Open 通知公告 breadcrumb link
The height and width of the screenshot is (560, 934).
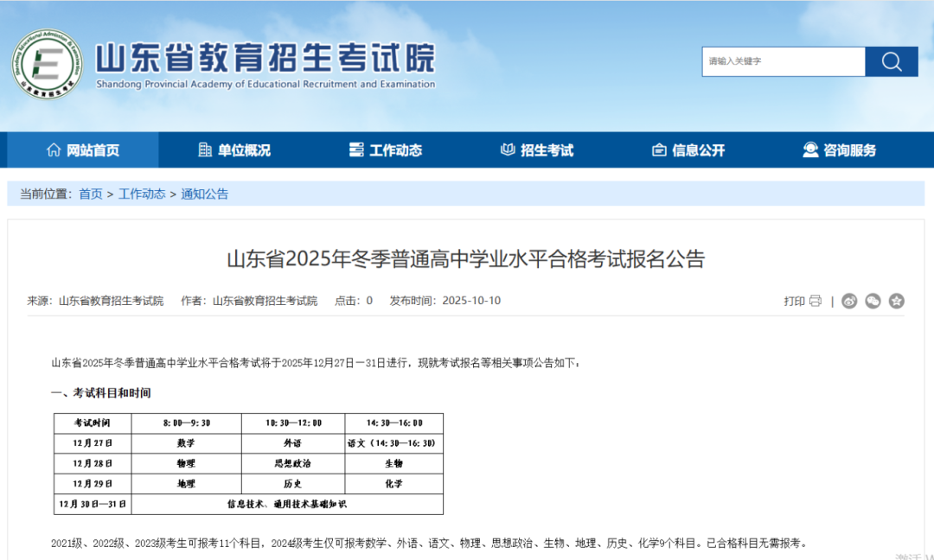pos(205,194)
